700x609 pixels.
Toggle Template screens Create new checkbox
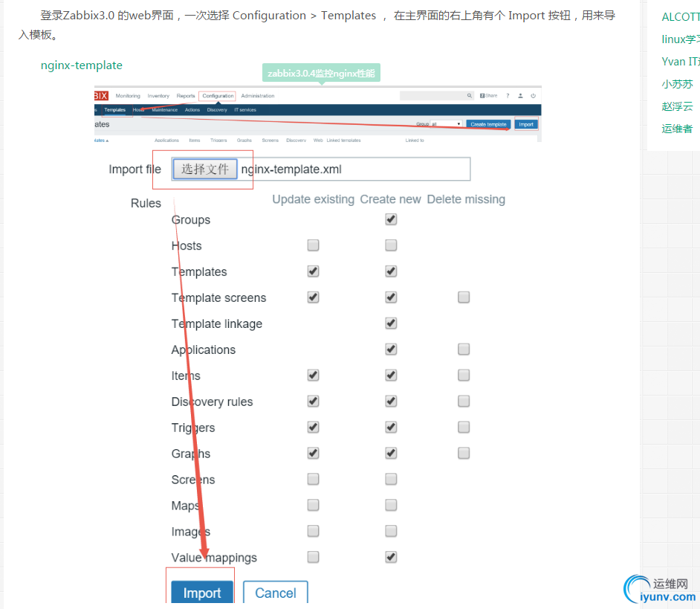(391, 297)
